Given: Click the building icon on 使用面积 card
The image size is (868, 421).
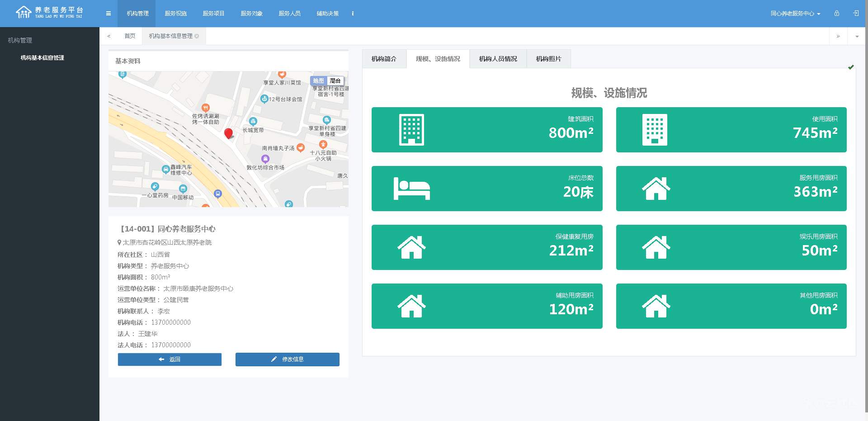Looking at the screenshot, I should [655, 130].
